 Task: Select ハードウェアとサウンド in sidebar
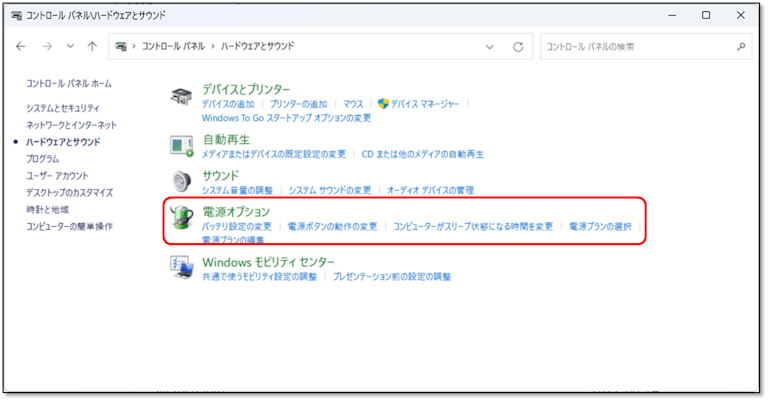63,142
